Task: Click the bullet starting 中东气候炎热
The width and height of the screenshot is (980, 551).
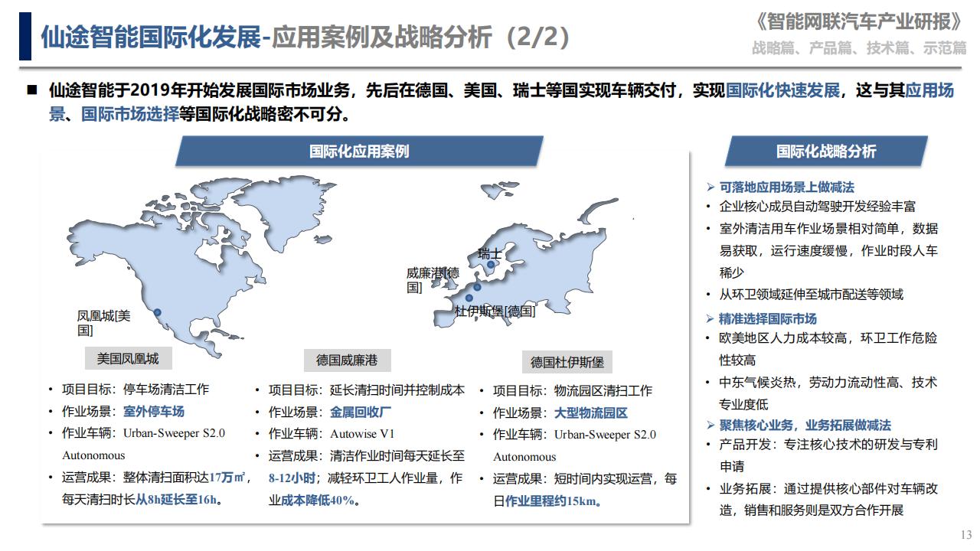Action: [x=828, y=393]
